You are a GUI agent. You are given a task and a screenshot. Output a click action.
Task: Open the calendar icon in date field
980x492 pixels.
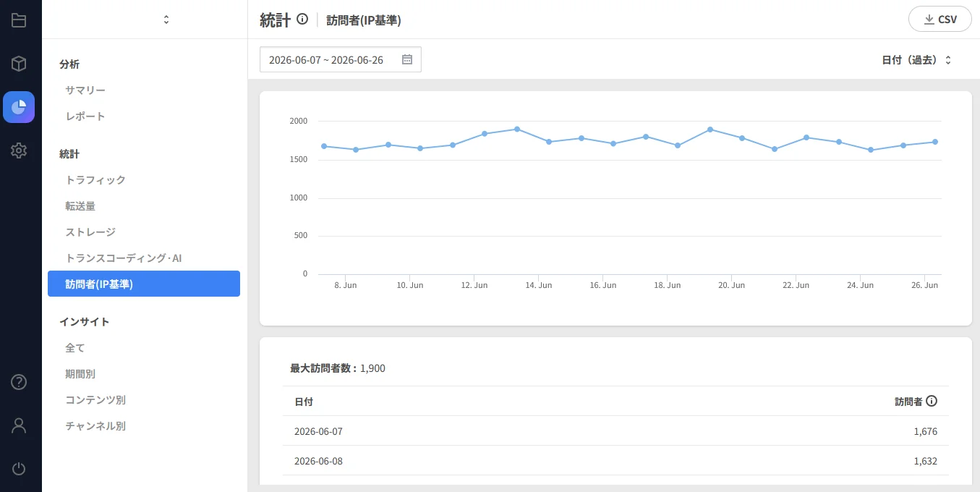pyautogui.click(x=407, y=59)
